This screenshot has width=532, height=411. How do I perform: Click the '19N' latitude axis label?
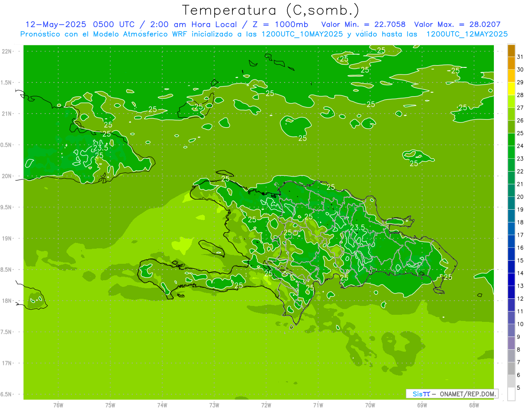coord(7,238)
